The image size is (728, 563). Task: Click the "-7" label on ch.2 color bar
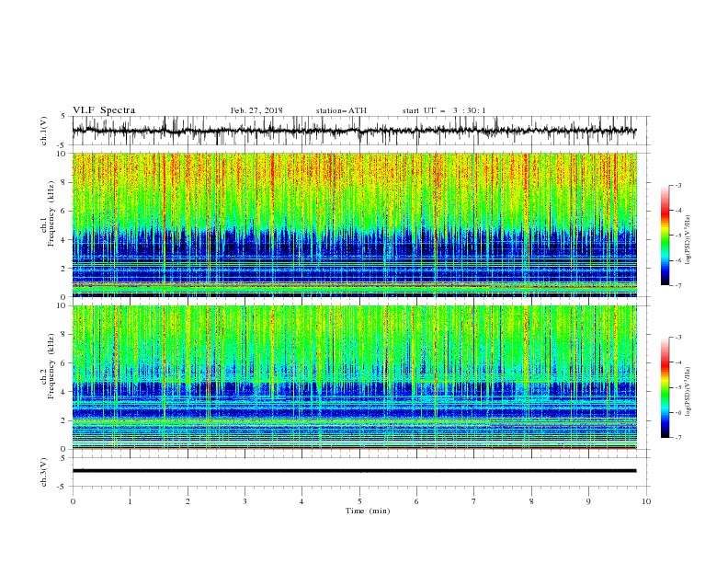pyautogui.click(x=677, y=437)
